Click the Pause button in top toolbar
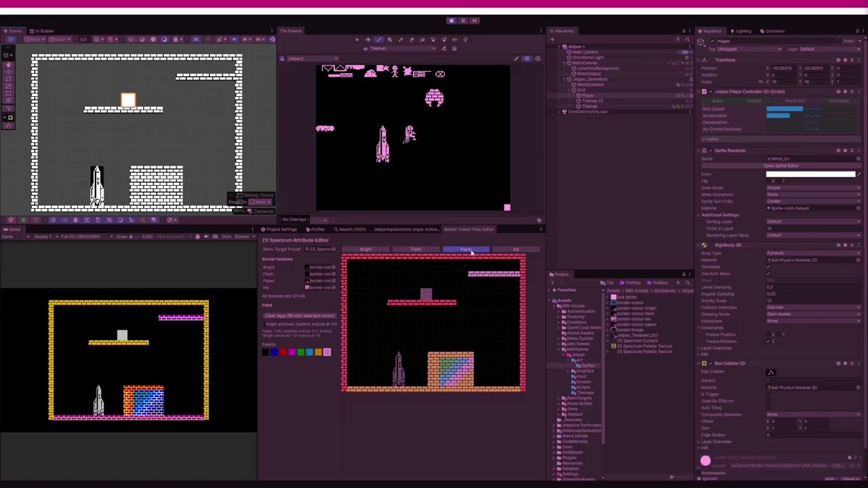 click(463, 20)
